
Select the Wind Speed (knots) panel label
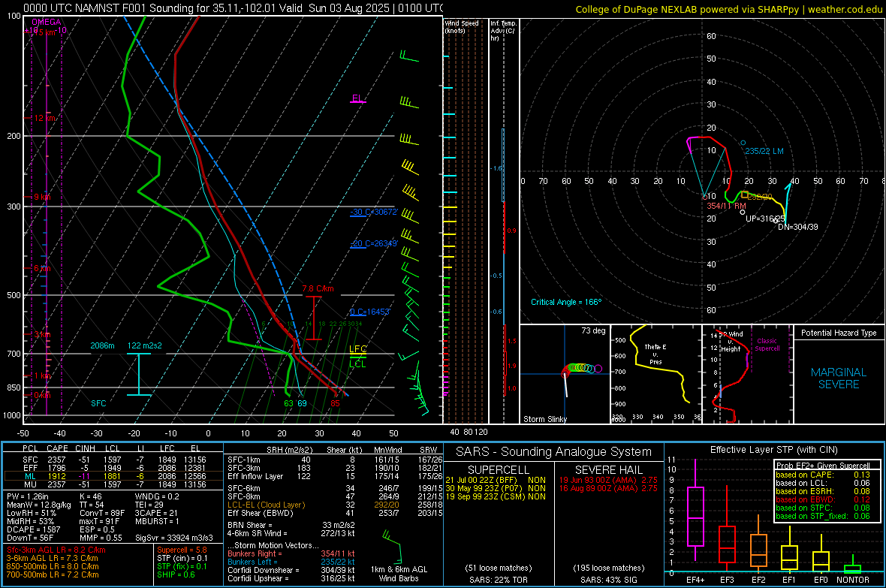462,26
